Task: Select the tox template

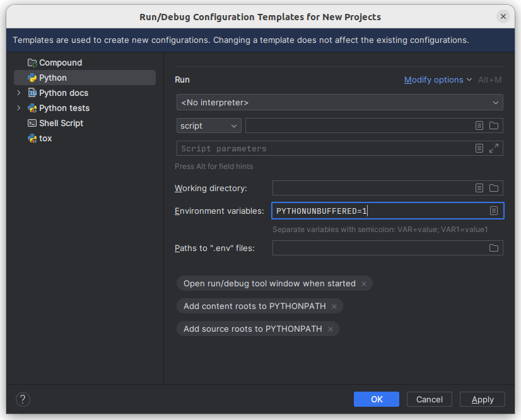Action: (45, 138)
